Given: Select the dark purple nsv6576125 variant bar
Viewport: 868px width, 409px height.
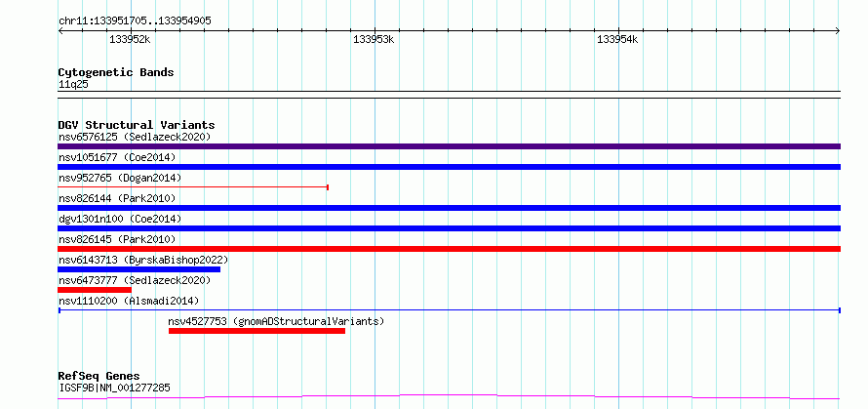Looking at the screenshot, I should [449, 146].
